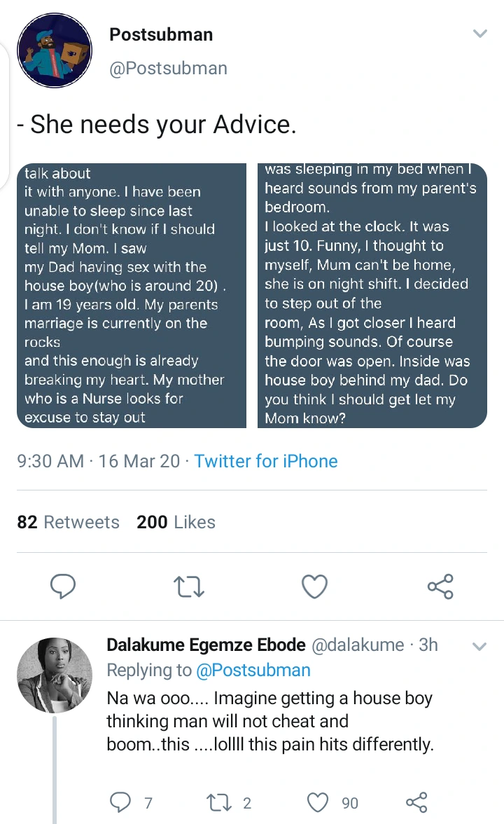Retweet the Postsubman tweet
504x824 pixels.
(x=189, y=586)
